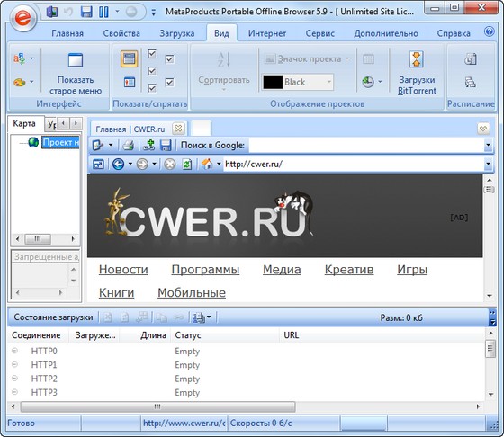Image resolution: width=504 pixels, height=437 pixels.
Task: Click the print icon in browser toolbar
Action: [128, 146]
